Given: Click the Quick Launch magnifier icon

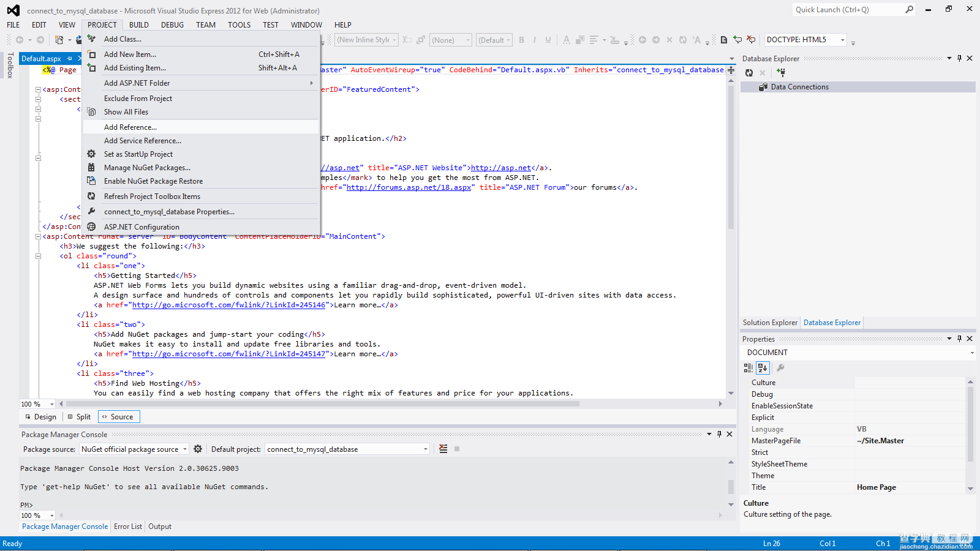Looking at the screenshot, I should pyautogui.click(x=909, y=10).
